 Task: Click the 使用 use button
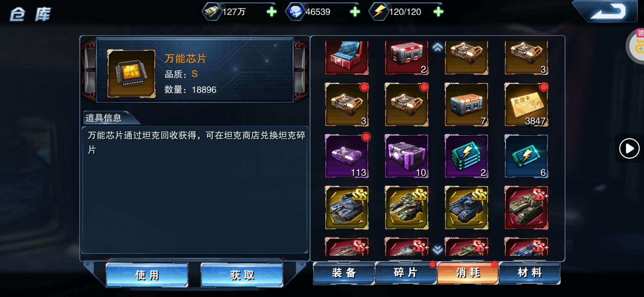pos(147,275)
